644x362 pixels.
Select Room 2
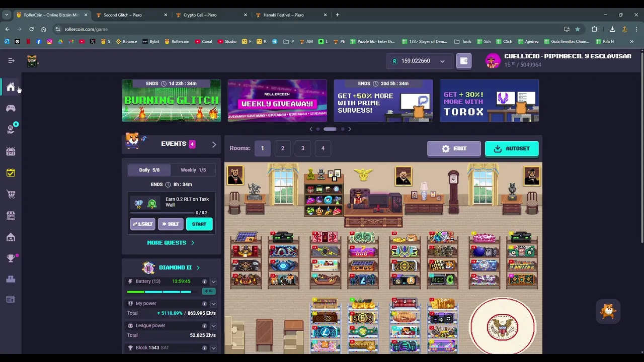click(x=282, y=148)
